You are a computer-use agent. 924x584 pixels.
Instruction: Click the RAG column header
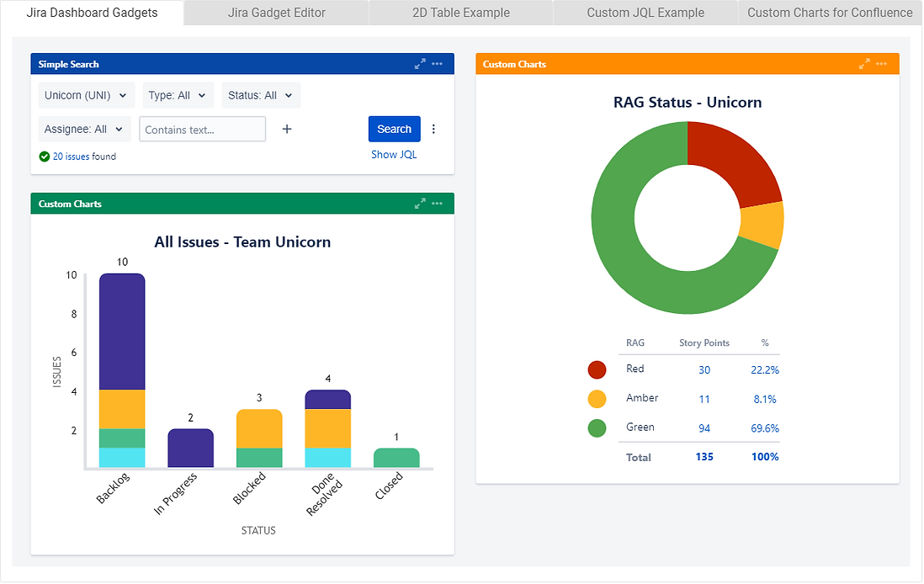coord(635,342)
